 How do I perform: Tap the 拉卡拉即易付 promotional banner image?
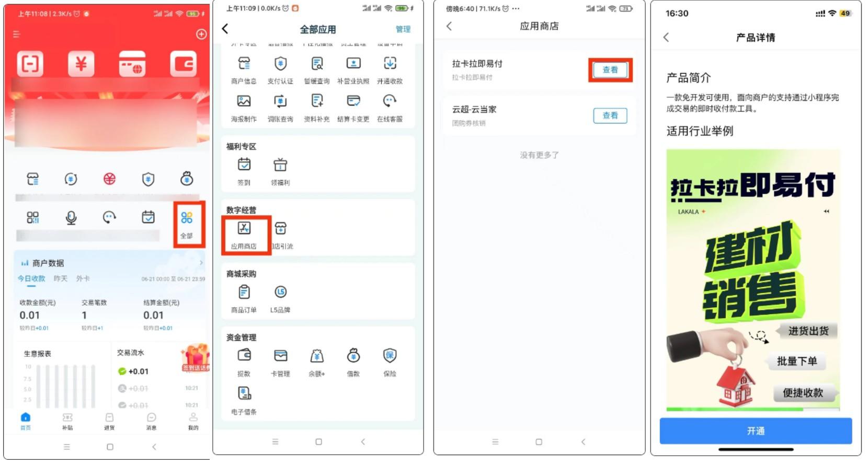(x=753, y=280)
